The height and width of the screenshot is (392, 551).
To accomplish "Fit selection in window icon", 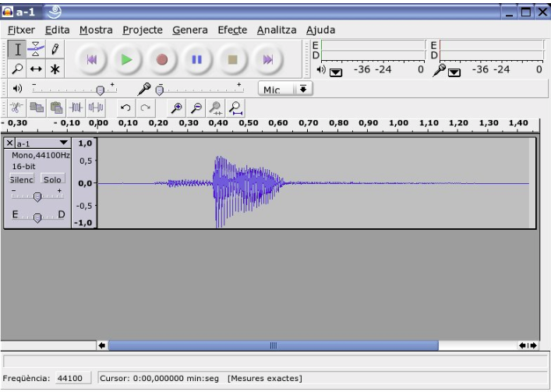I will [216, 108].
